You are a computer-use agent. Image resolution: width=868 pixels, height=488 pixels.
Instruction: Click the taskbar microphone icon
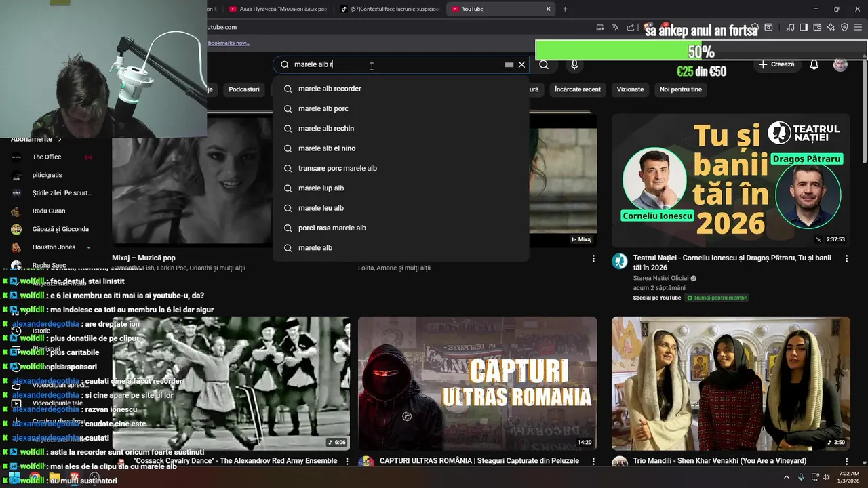click(801, 477)
